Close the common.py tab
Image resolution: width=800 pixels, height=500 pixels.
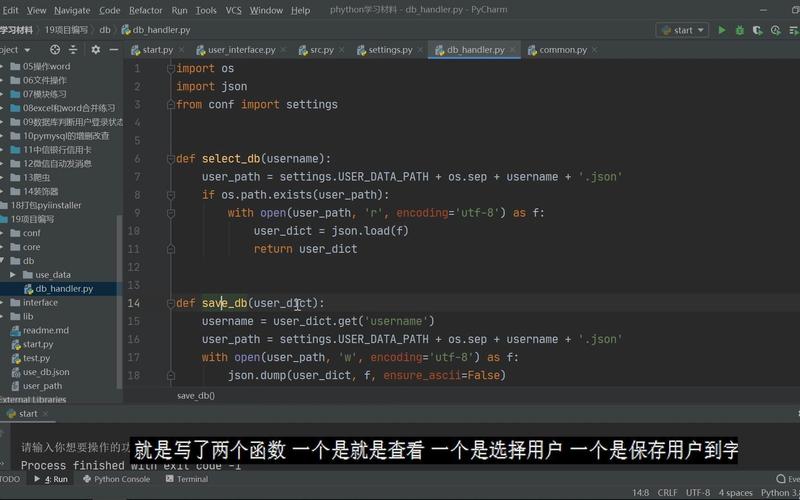pyautogui.click(x=594, y=50)
